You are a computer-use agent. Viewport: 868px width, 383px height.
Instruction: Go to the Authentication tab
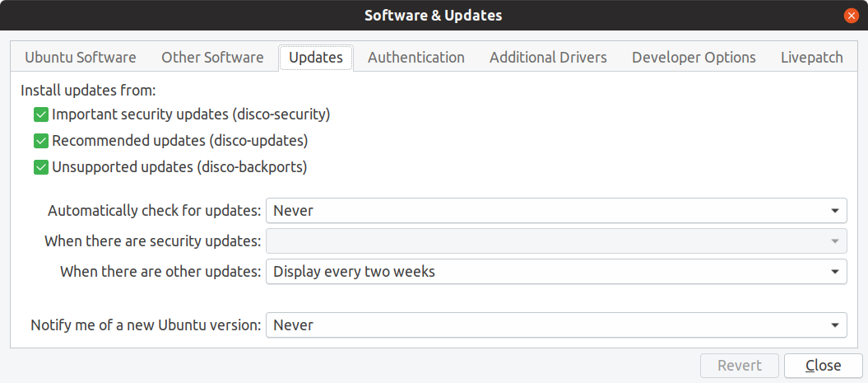[415, 58]
